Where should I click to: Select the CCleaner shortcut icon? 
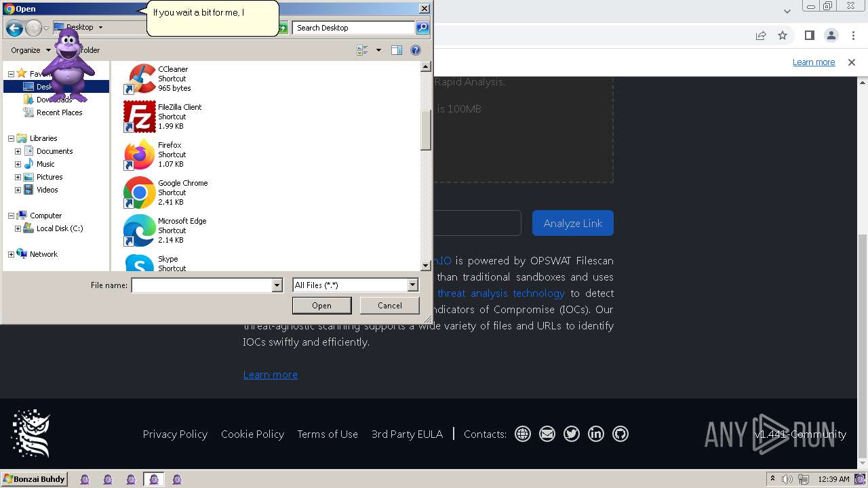[140, 79]
